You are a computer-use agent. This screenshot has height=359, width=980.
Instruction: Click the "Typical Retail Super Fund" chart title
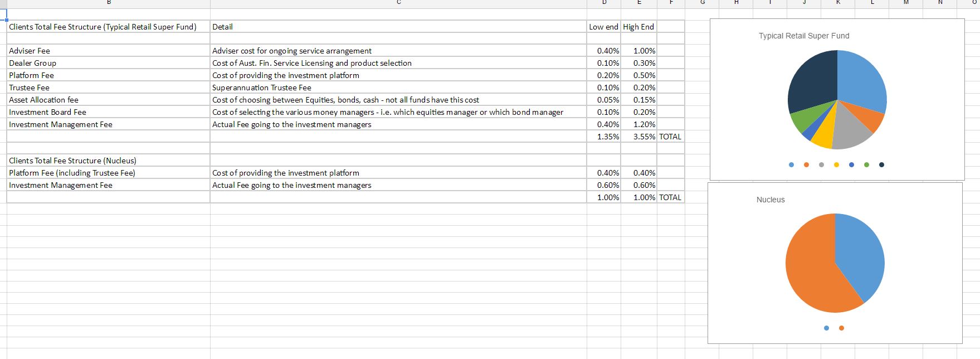(803, 36)
